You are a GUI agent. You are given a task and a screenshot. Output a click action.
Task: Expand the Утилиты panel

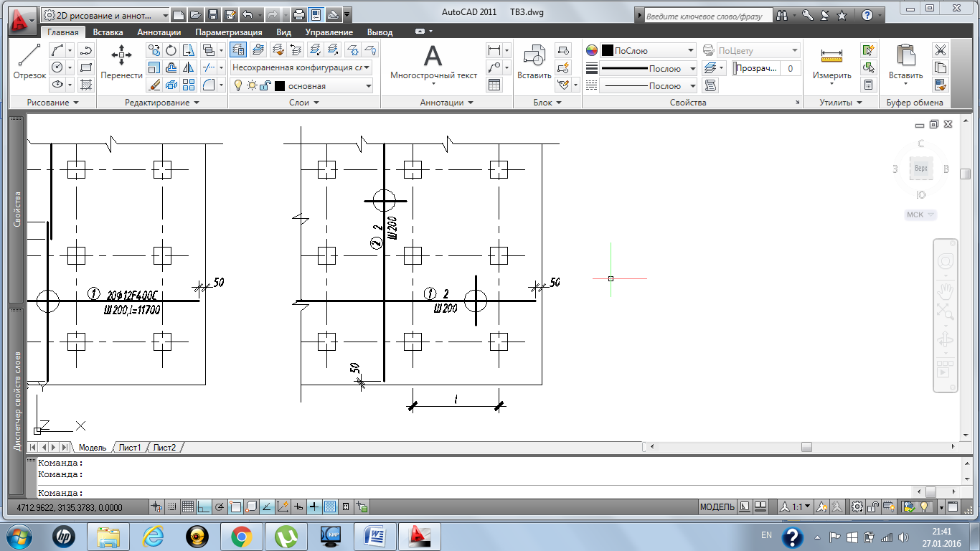click(x=841, y=103)
